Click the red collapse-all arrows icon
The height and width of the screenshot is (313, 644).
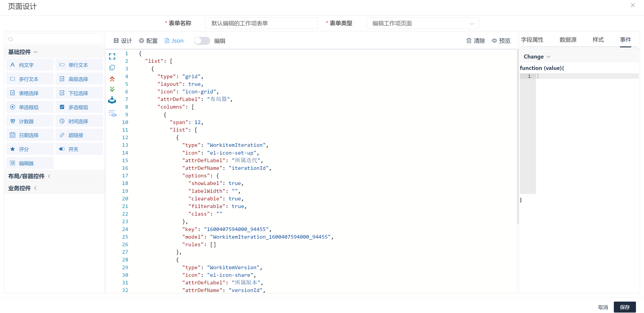112,79
